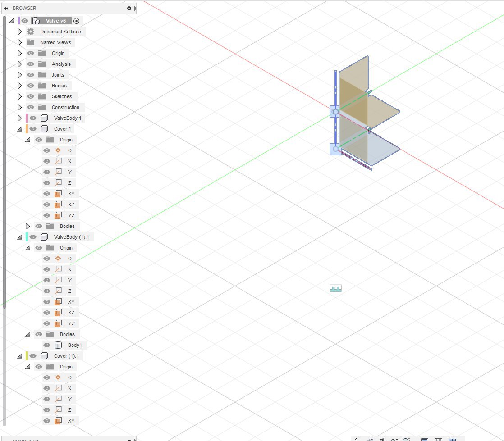Click the ValveBody:1 label
The width and height of the screenshot is (504, 441).
point(68,118)
